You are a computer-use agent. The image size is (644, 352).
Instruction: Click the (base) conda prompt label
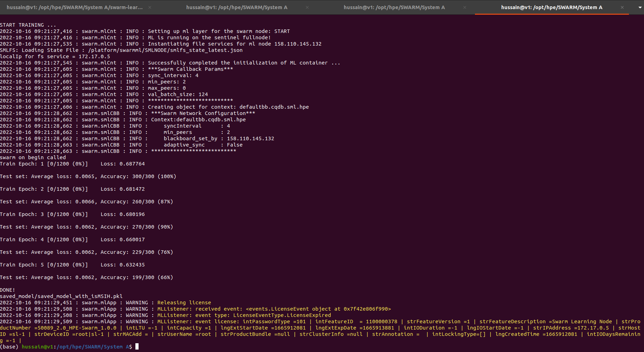[9, 347]
